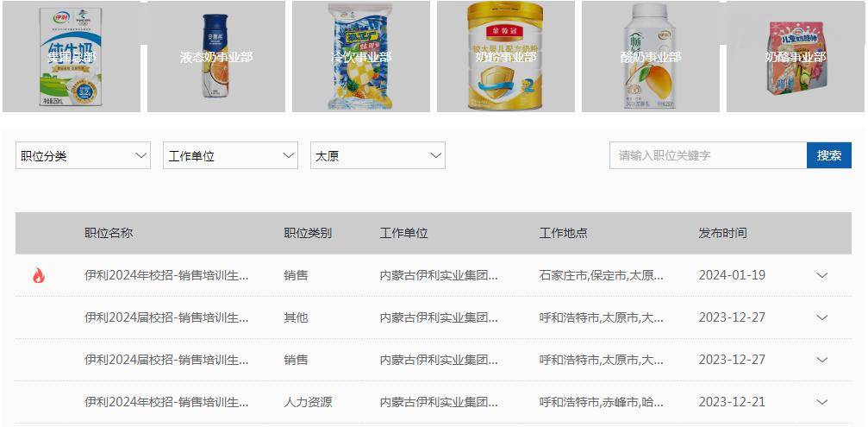Open the 人力资源 row job title link
This screenshot has width=868, height=427.
pos(166,402)
